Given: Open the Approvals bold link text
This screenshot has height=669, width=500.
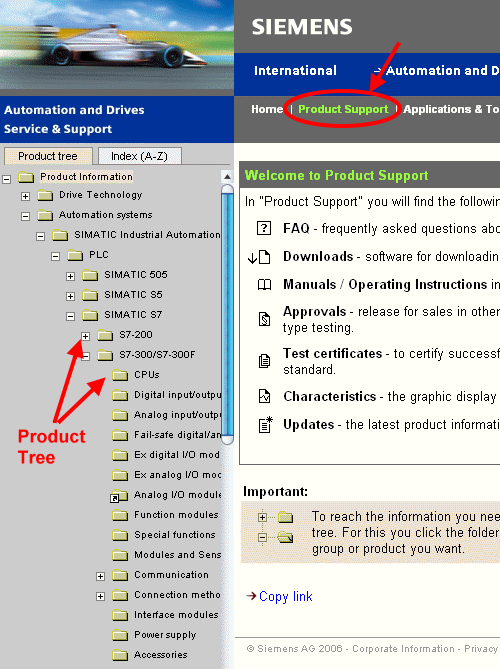Looking at the screenshot, I should pos(314,312).
